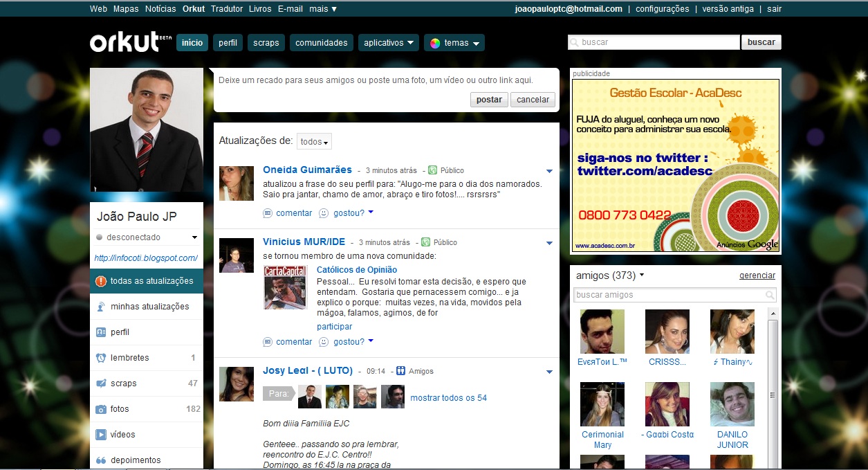
Task: Click the postar button
Action: click(489, 100)
